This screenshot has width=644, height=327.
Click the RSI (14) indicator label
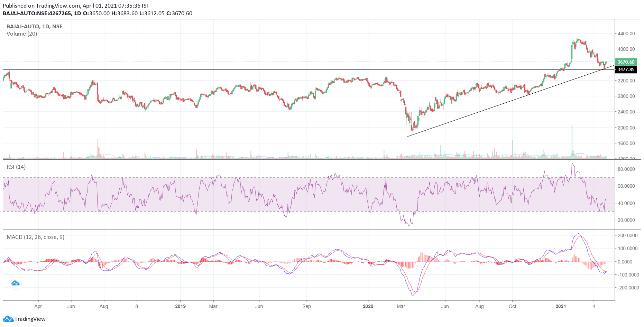click(x=16, y=167)
